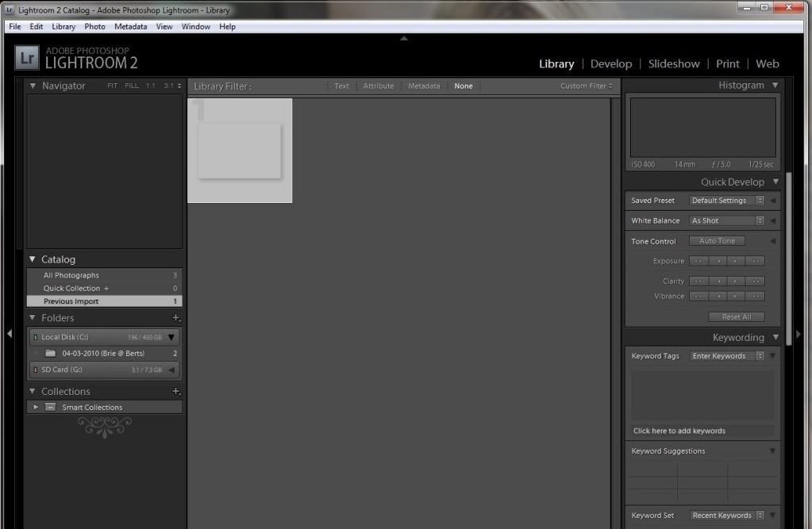Click the Auto Tone button
812x529 pixels.
pyautogui.click(x=717, y=240)
